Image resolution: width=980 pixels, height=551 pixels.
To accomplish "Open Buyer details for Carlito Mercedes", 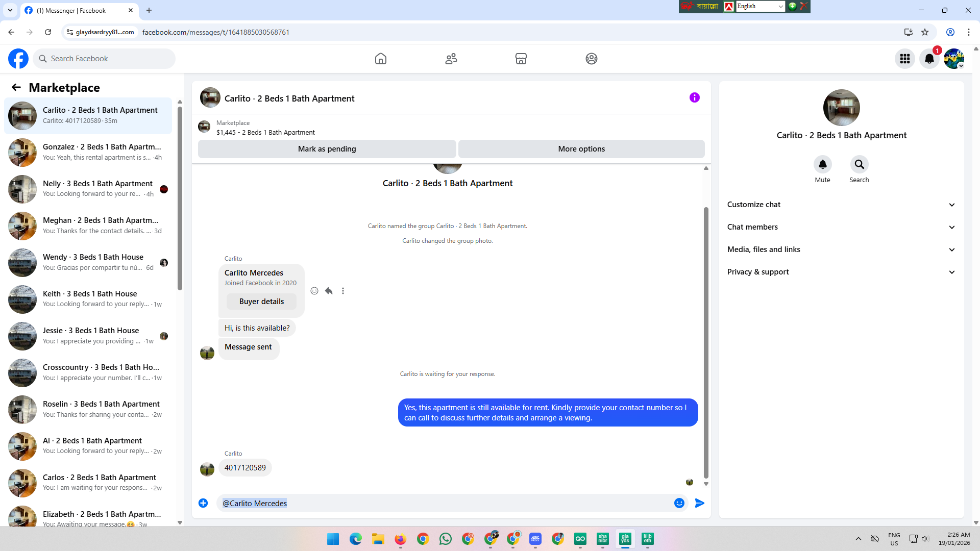I will point(261,302).
